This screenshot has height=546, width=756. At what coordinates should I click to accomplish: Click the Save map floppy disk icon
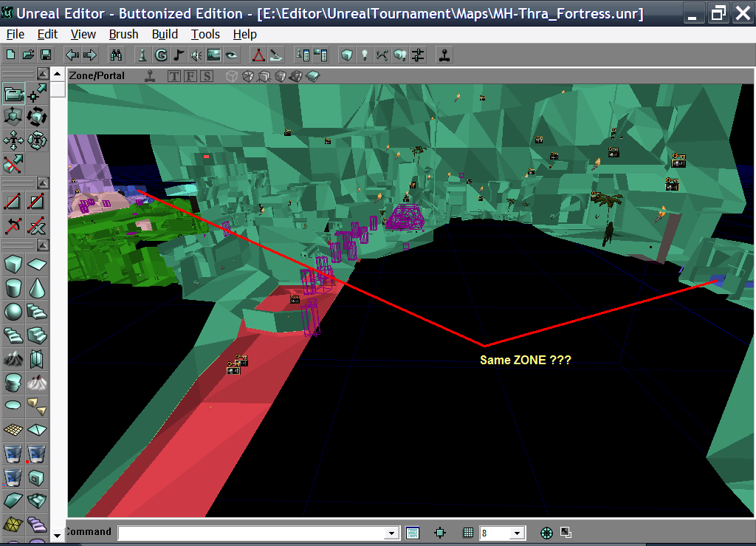pyautogui.click(x=45, y=55)
